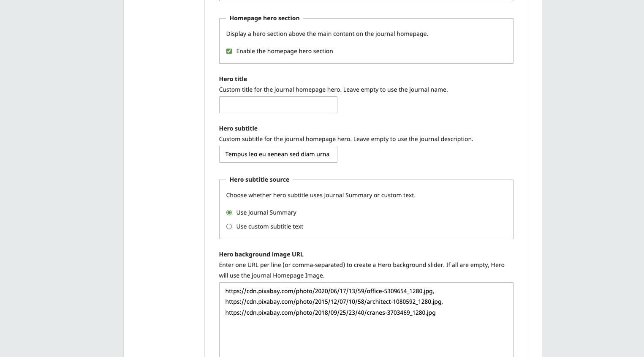Click the "Homepage hero section" fieldset legend

264,18
